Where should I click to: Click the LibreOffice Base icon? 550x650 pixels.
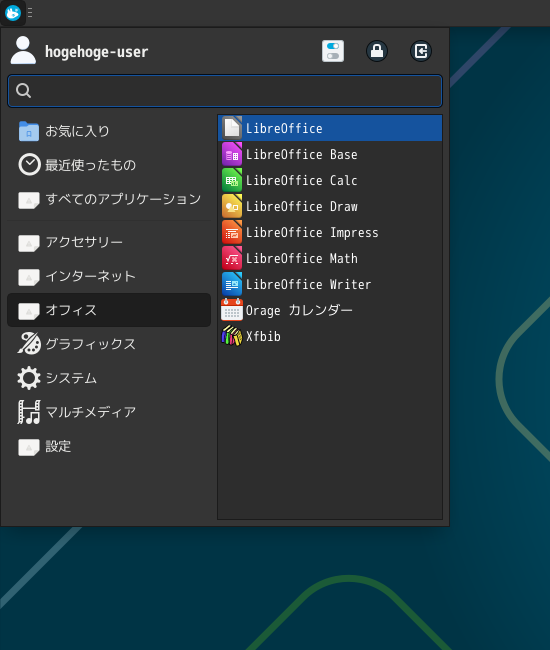[232, 154]
